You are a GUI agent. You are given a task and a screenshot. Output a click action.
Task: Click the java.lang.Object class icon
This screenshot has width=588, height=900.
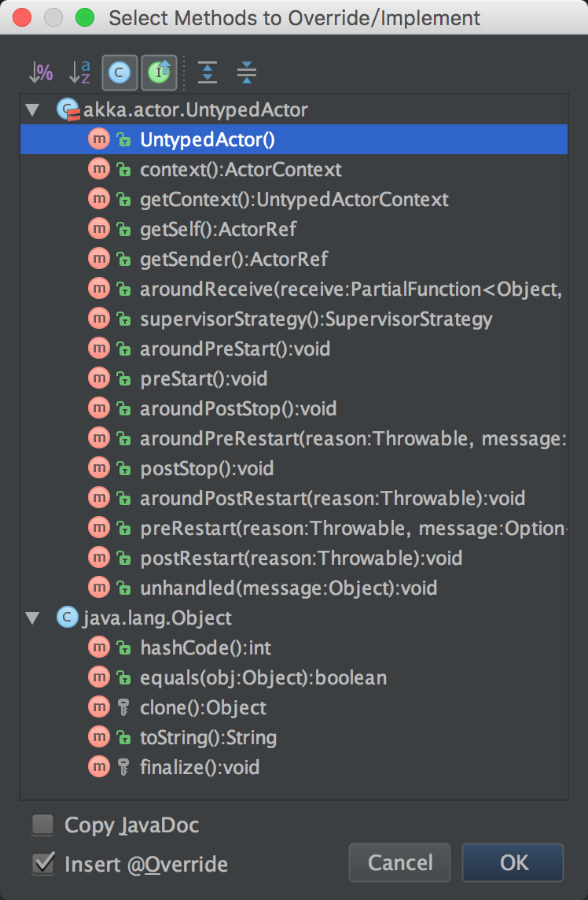pos(68,618)
